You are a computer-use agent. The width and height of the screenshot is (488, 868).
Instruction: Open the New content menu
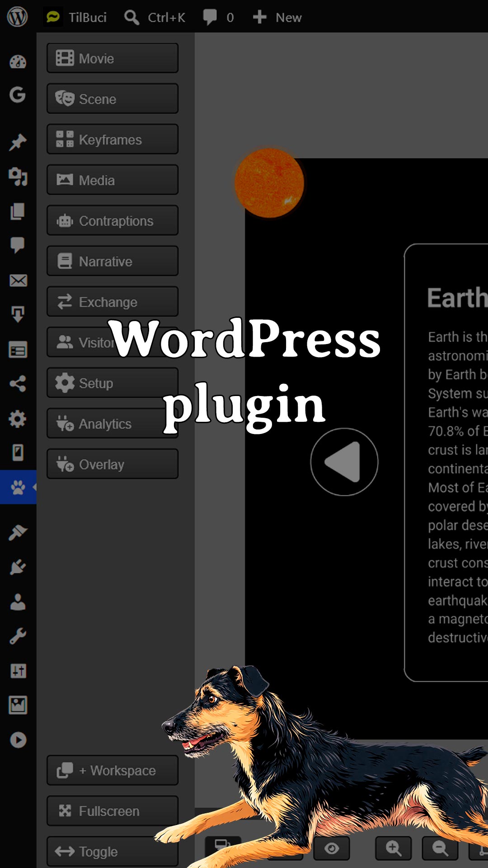coord(277,17)
